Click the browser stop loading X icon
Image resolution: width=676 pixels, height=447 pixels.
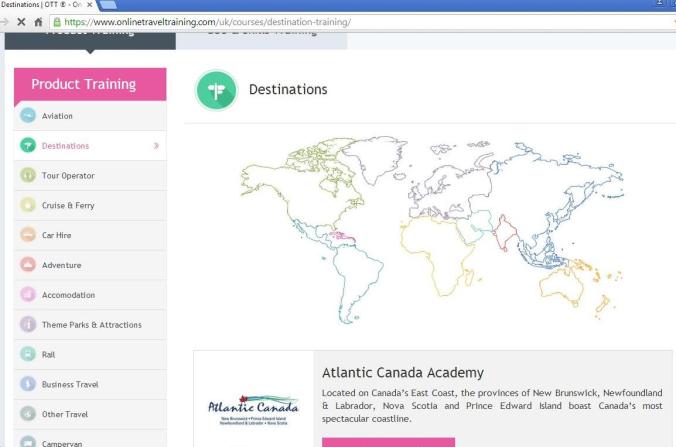(x=21, y=22)
